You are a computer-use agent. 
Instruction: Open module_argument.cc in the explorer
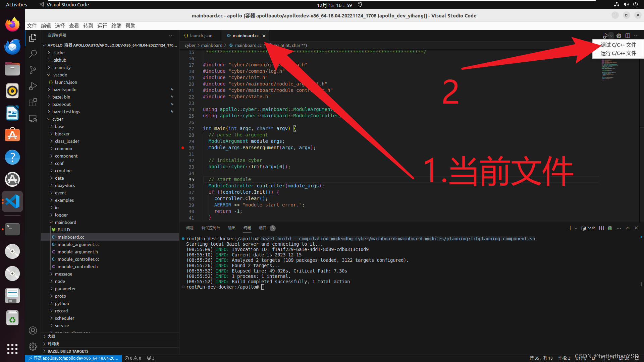(x=110, y=244)
